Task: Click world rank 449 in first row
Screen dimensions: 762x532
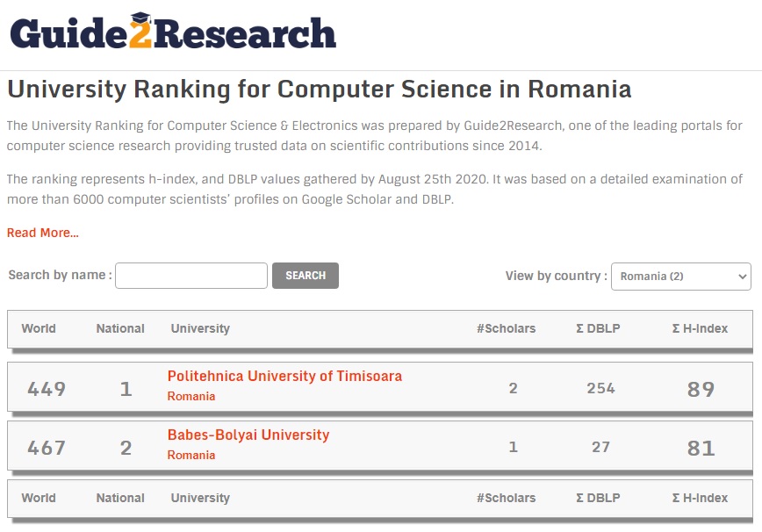Action: coord(47,388)
